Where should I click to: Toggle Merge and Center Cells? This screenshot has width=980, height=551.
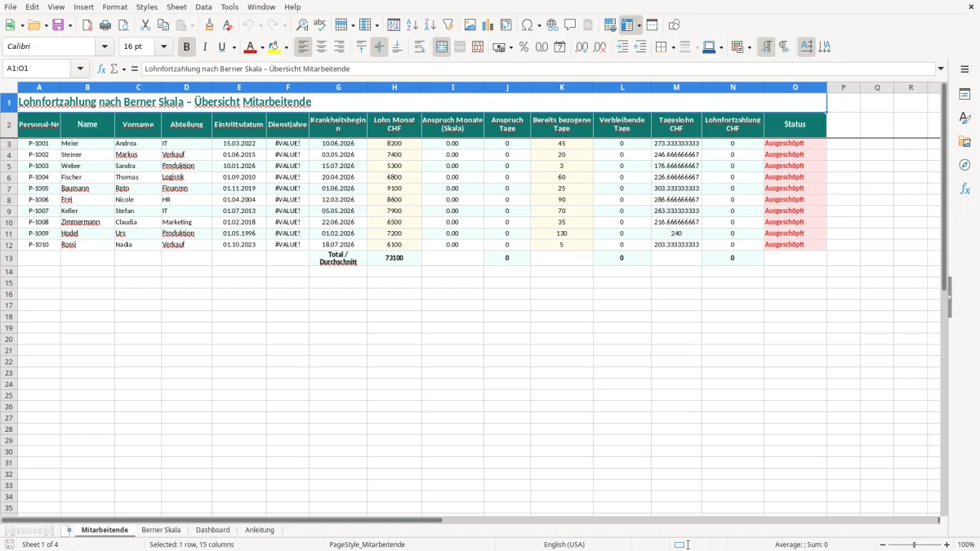442,47
